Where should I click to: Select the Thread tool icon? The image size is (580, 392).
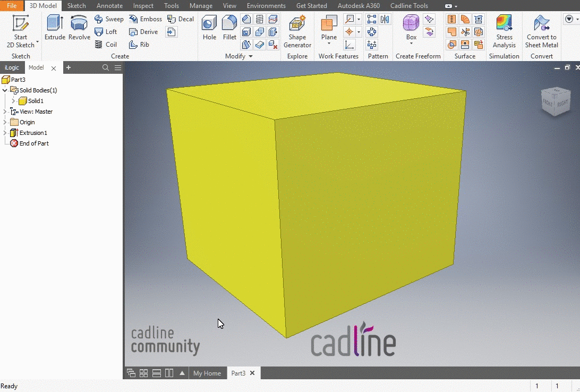[x=260, y=19]
